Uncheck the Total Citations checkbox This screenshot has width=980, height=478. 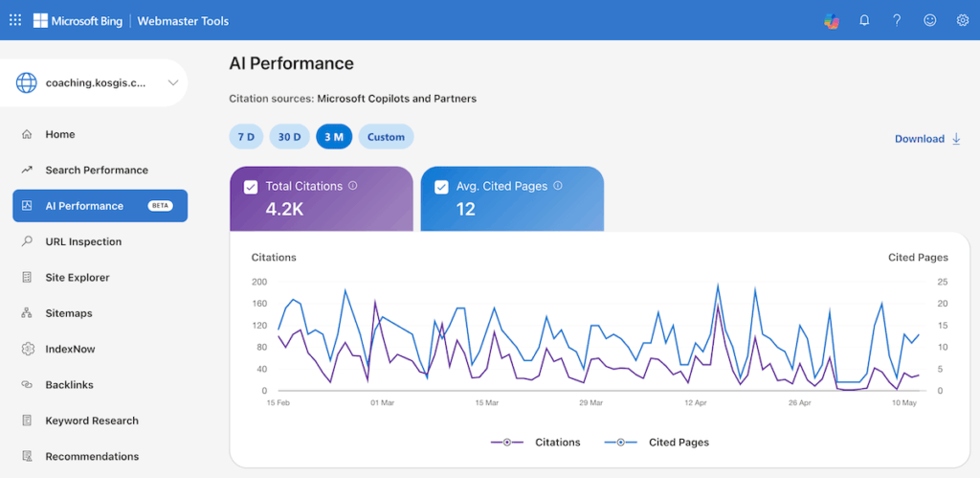pos(251,187)
